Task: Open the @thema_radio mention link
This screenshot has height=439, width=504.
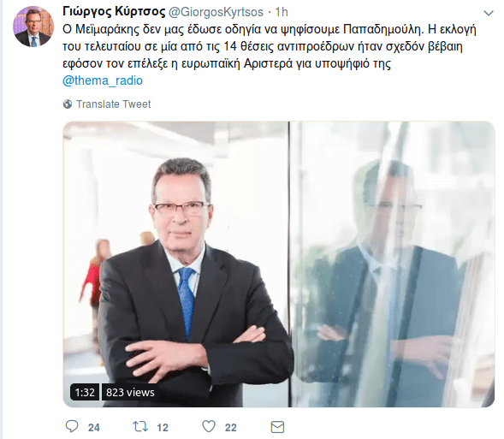Action: [103, 80]
